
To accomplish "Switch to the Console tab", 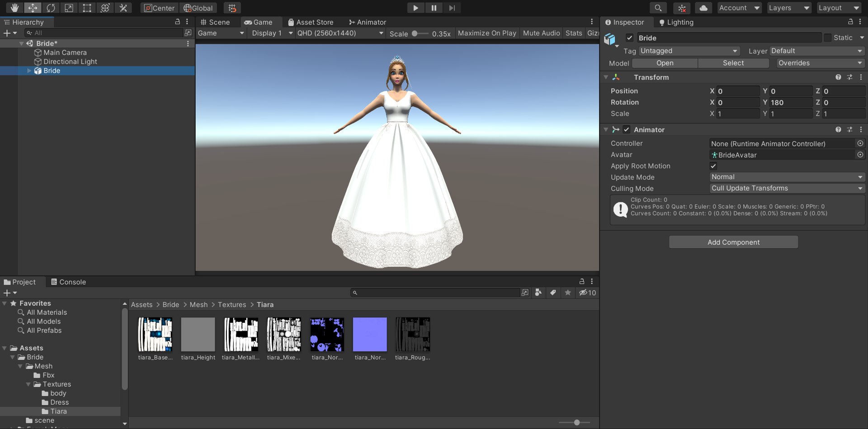I will [x=68, y=282].
